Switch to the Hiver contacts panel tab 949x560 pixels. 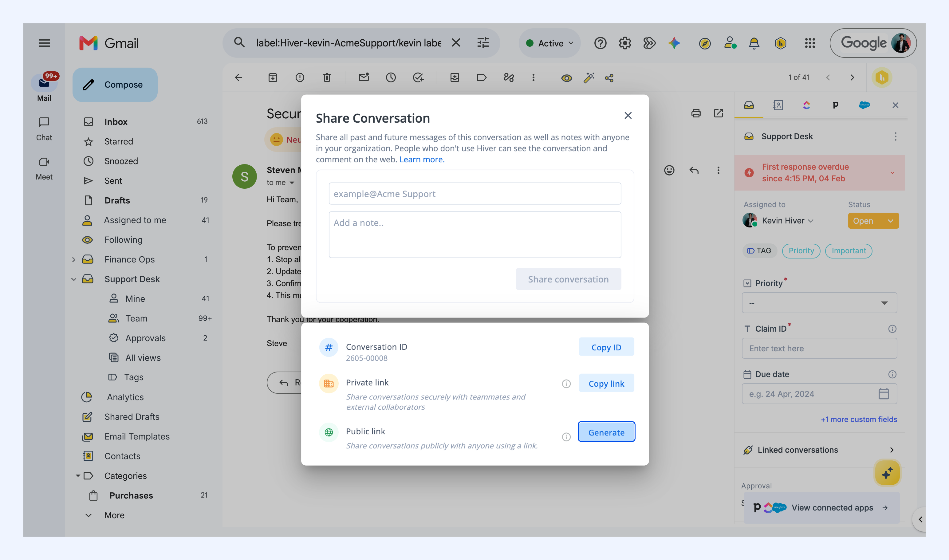point(778,105)
